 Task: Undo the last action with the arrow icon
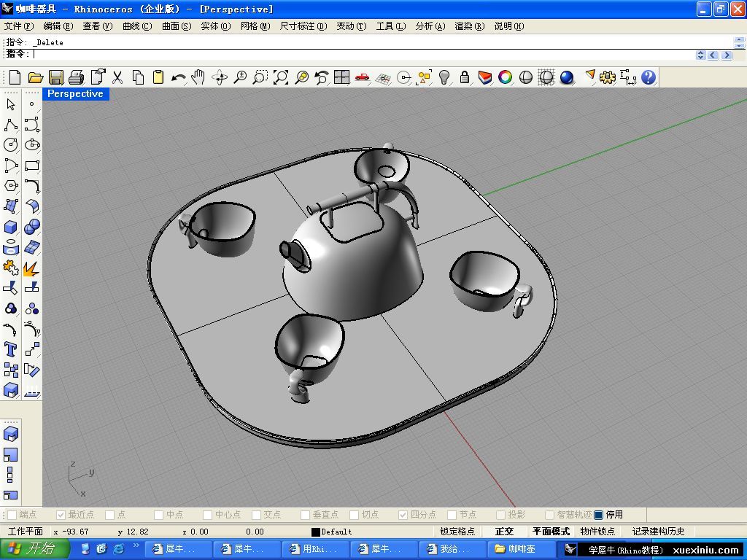click(x=178, y=77)
